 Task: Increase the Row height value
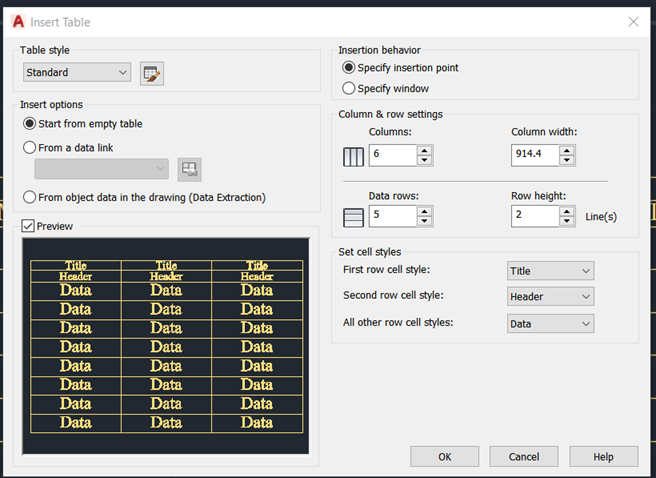[566, 211]
